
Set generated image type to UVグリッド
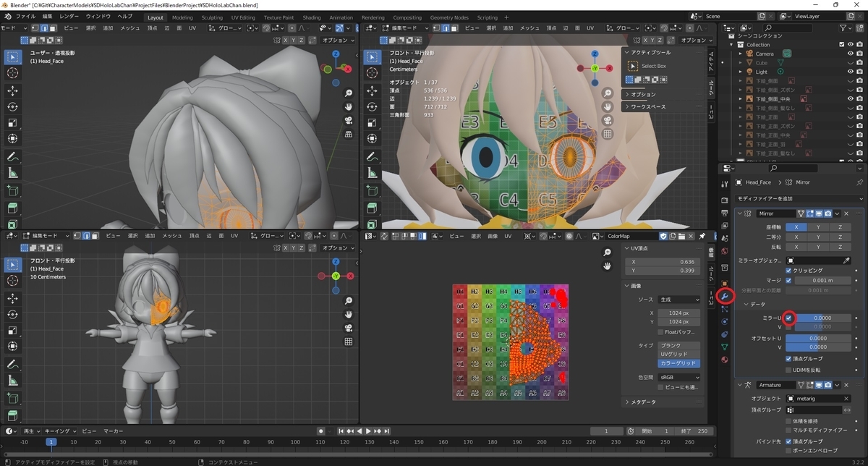pos(679,355)
